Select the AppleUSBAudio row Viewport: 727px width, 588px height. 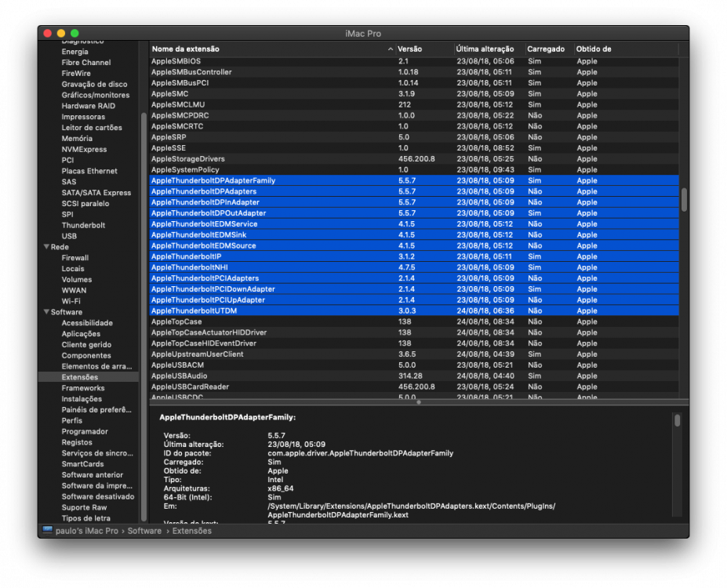pyautogui.click(x=414, y=376)
